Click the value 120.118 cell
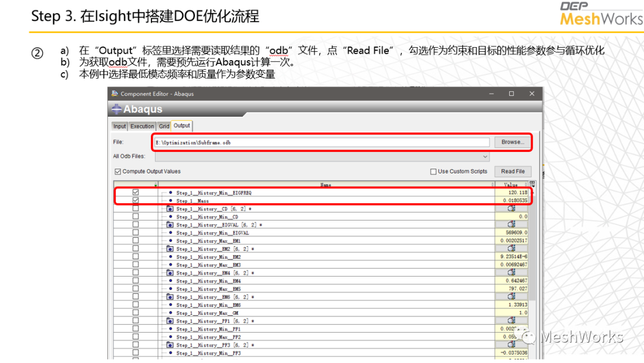The image size is (644, 363). (x=512, y=192)
